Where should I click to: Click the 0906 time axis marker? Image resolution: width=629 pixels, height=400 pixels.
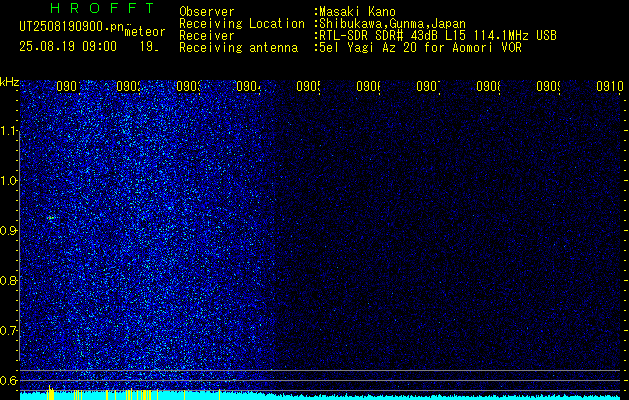368,86
